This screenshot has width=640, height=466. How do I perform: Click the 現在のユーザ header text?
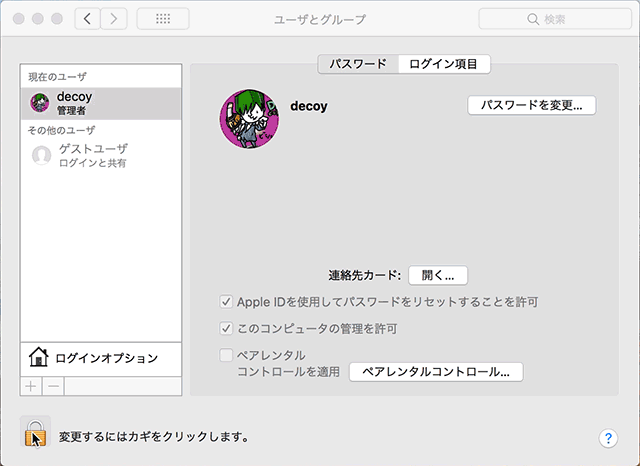coord(57,77)
